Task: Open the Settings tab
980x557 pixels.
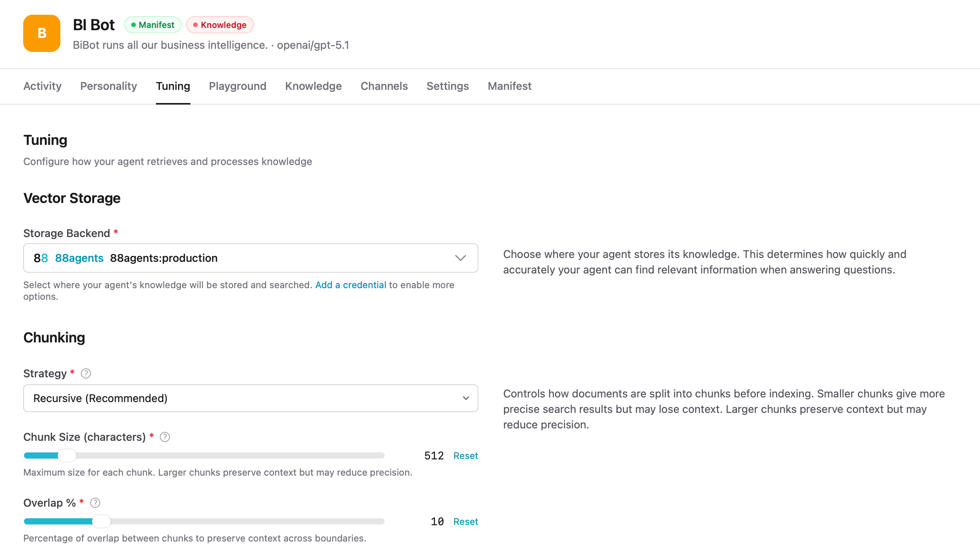Action: point(448,86)
